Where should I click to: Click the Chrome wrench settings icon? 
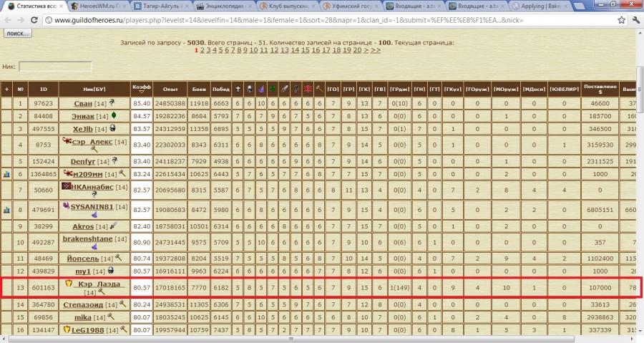[635, 20]
